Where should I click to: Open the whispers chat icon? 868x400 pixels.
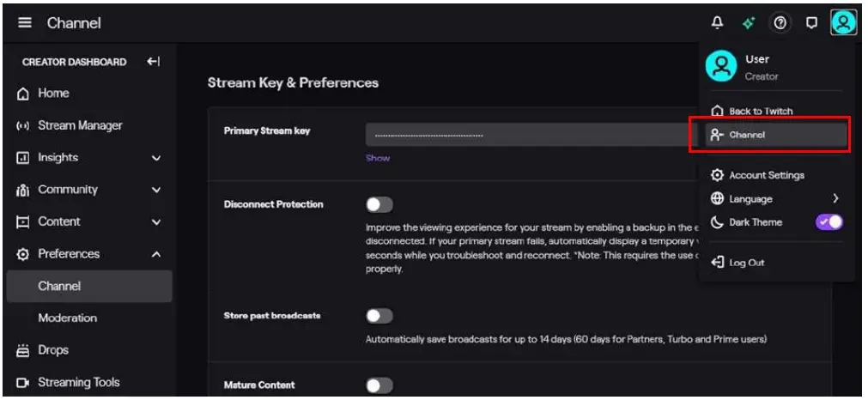click(x=811, y=23)
